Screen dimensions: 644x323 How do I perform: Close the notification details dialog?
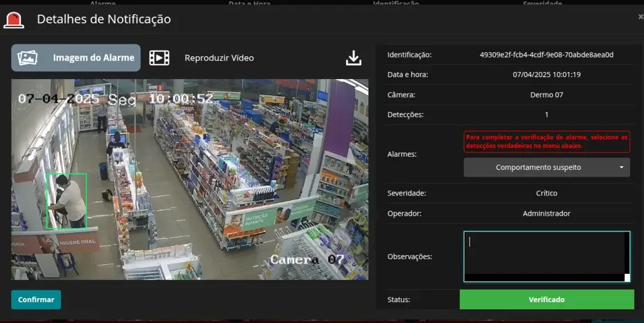641,17
